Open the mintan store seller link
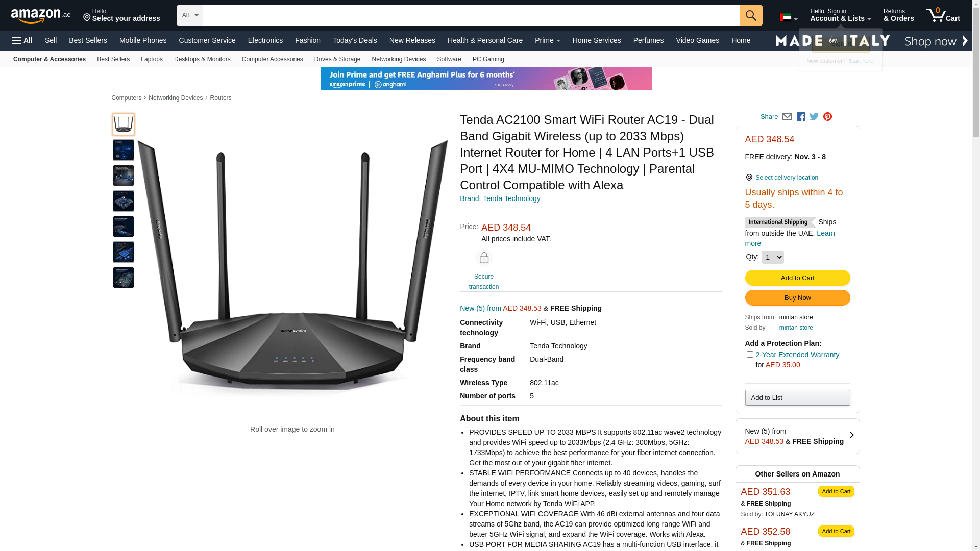980x551 pixels. tap(796, 328)
